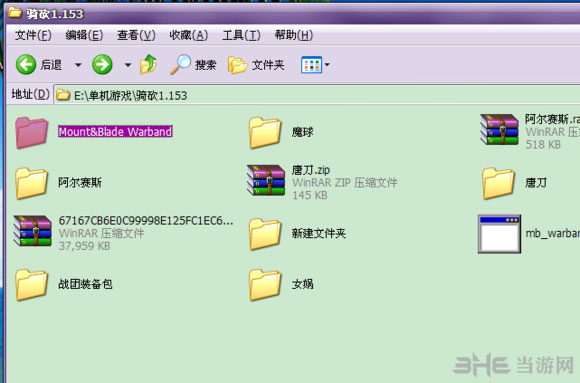This screenshot has width=580, height=383.
Task: Open the Views icon in toolbar
Action: pos(311,65)
